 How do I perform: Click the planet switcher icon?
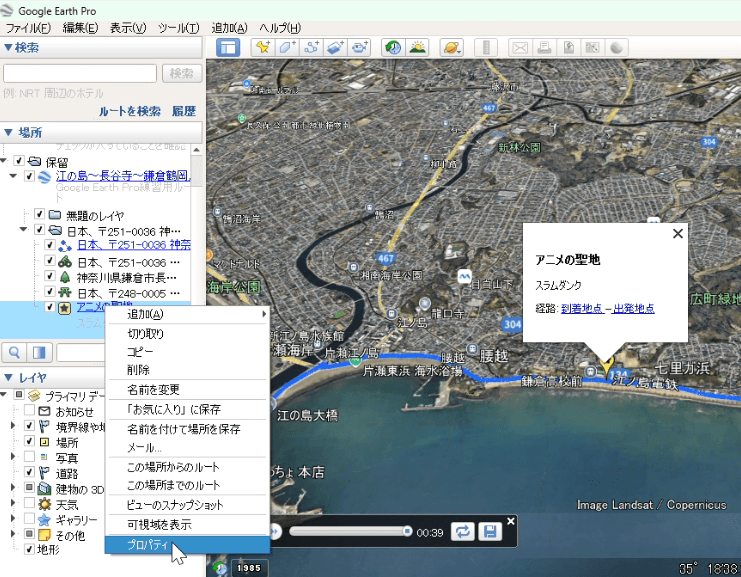point(451,47)
